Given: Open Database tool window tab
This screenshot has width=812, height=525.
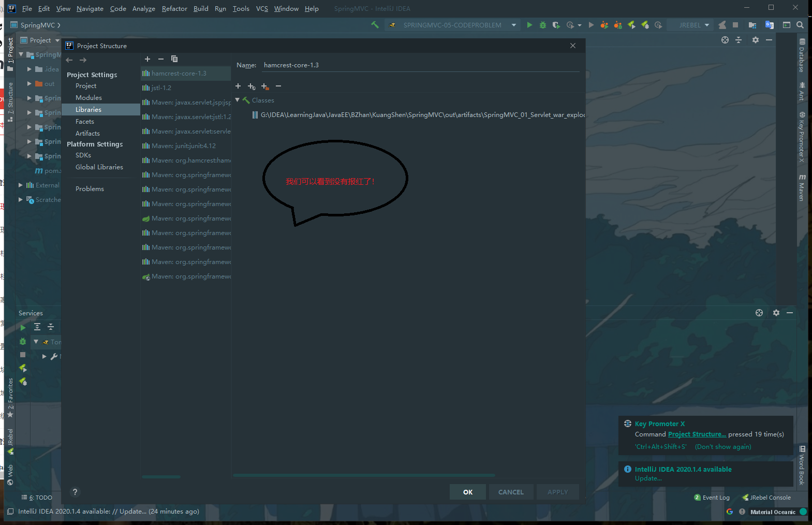Looking at the screenshot, I should pyautogui.click(x=802, y=55).
